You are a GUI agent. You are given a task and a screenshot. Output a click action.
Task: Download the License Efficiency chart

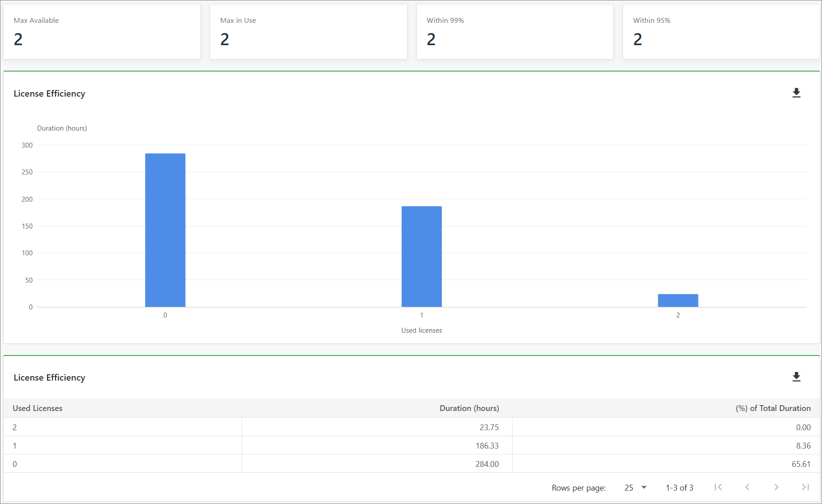[x=796, y=93]
